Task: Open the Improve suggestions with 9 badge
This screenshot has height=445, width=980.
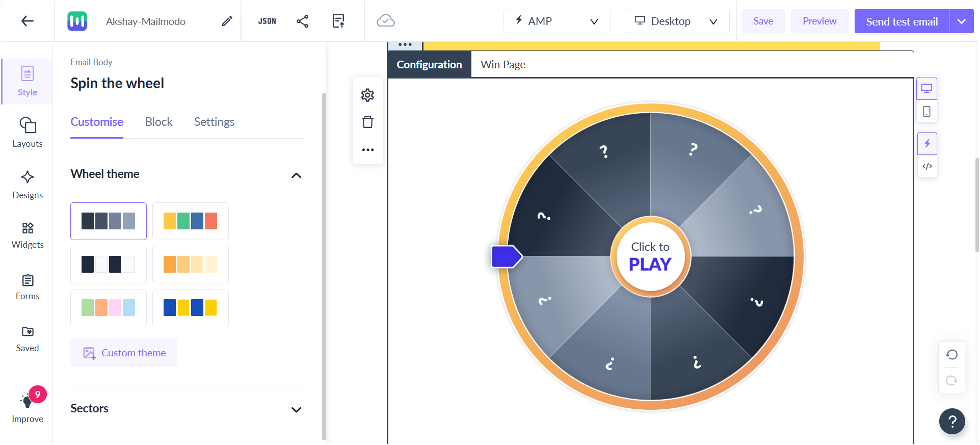Action: (x=28, y=406)
